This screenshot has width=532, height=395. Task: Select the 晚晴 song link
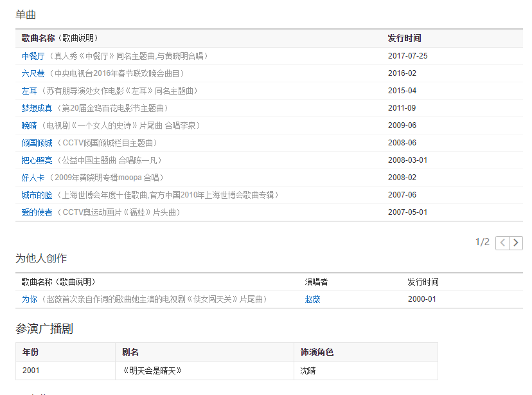[x=29, y=125]
